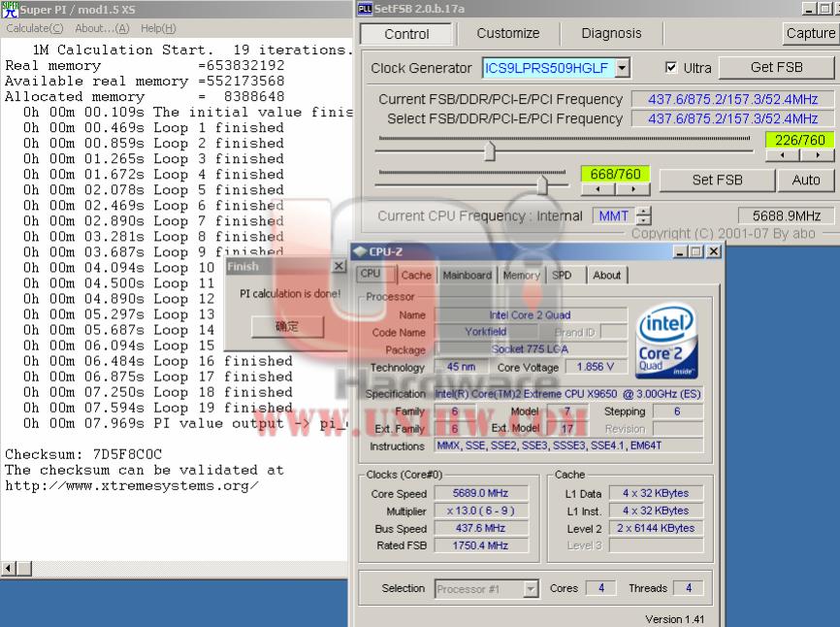
Task: Switch to the Memory tab in CPU-Z
Action: [x=521, y=276]
